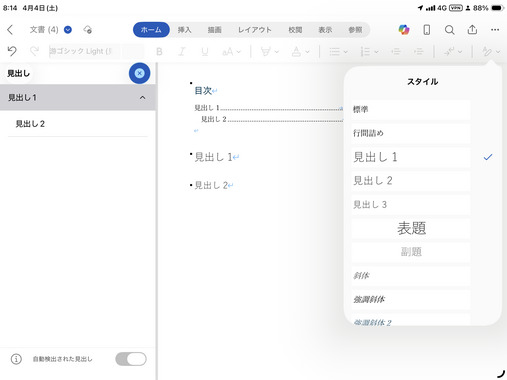507x380 pixels.
Task: Click the 見出し 1 table of contents entry
Action: pos(268,108)
